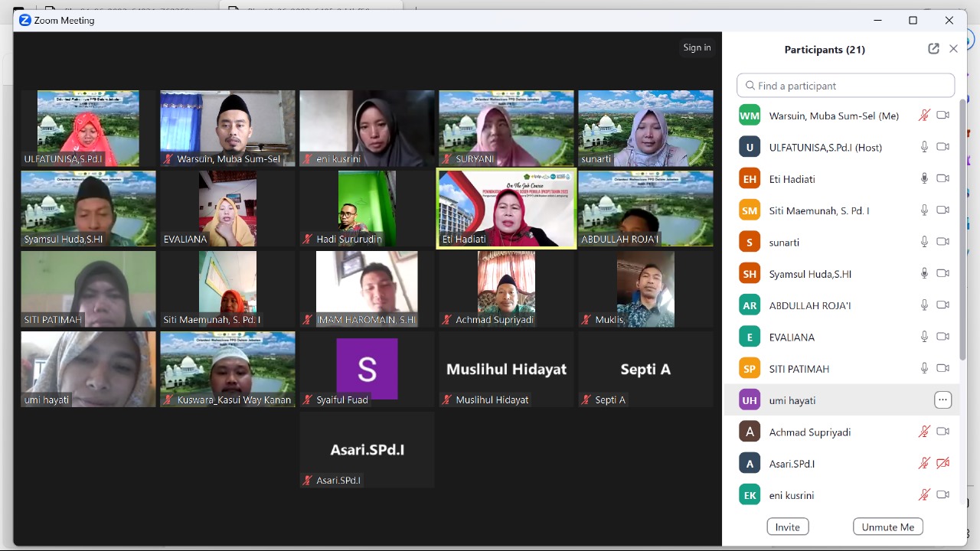Click the Find a participant search field
980x551 pixels.
coord(845,86)
